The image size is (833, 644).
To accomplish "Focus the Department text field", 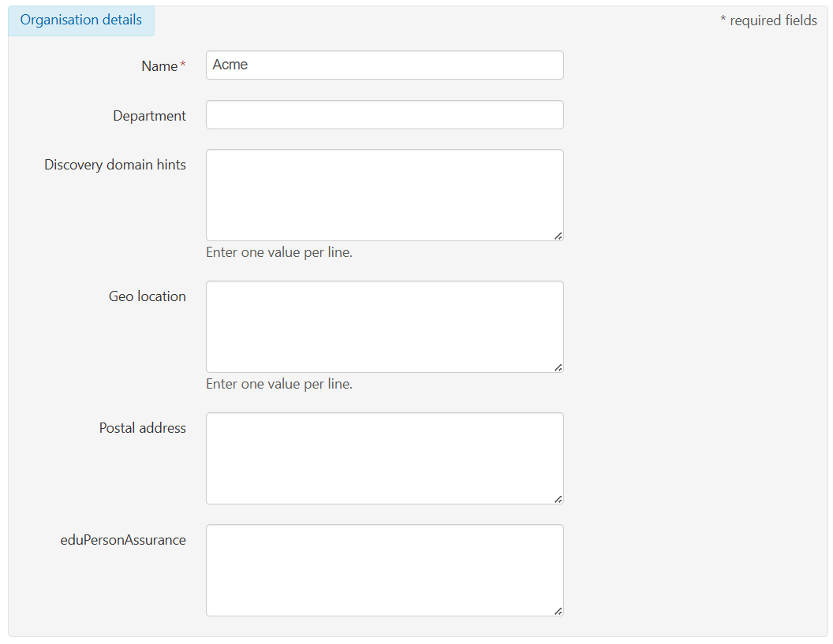I will 385,114.
